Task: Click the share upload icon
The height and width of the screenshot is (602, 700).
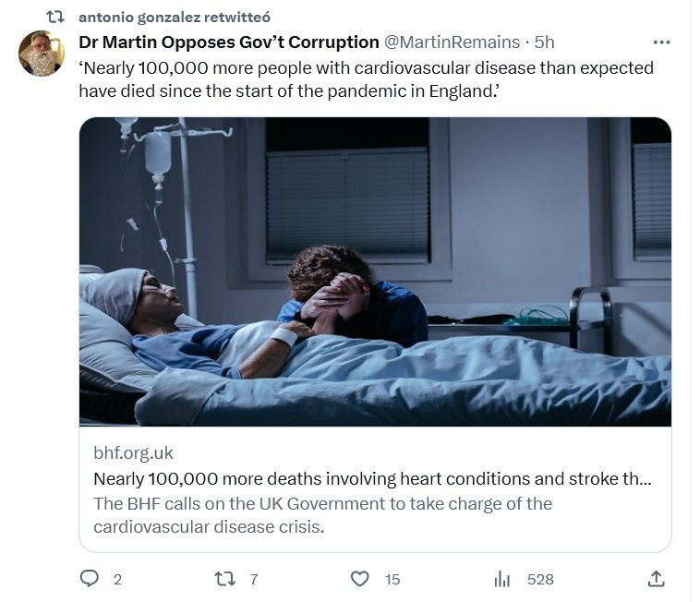Action: coord(656,579)
